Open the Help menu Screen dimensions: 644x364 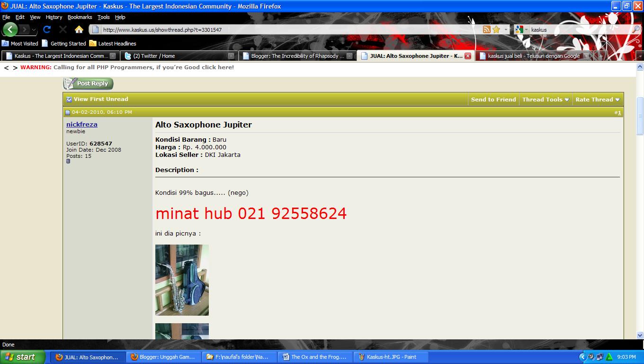click(120, 17)
